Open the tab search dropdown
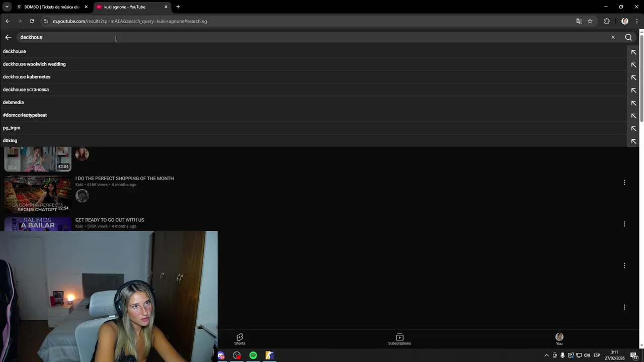The width and height of the screenshot is (644, 362). [7, 7]
